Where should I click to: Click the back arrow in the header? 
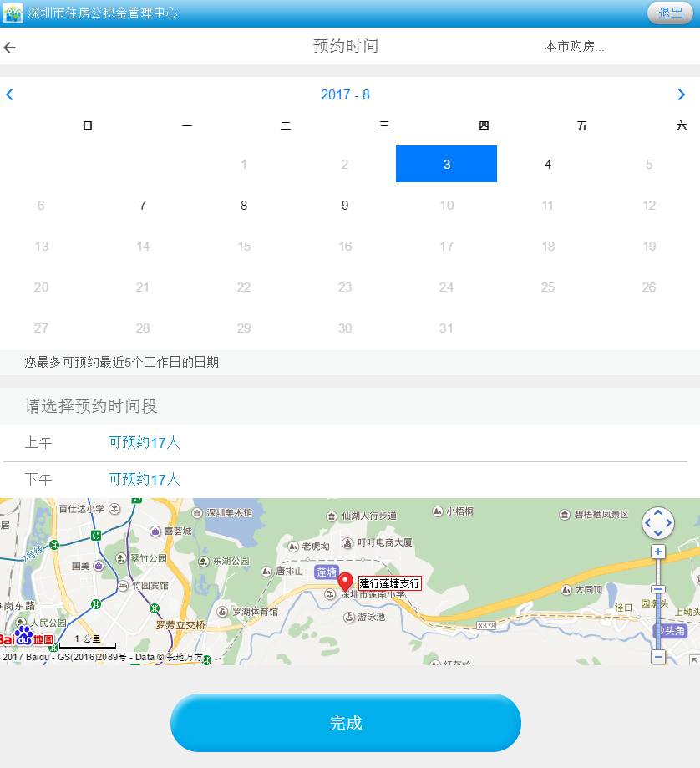(10, 48)
